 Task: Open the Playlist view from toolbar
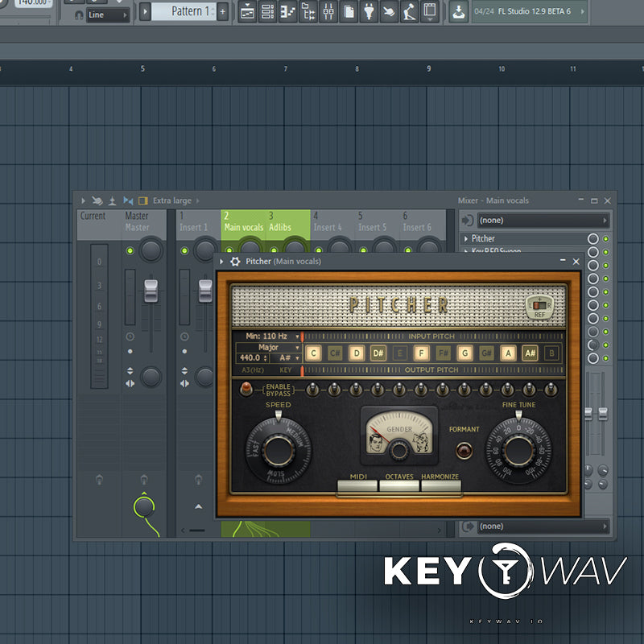pos(247,11)
